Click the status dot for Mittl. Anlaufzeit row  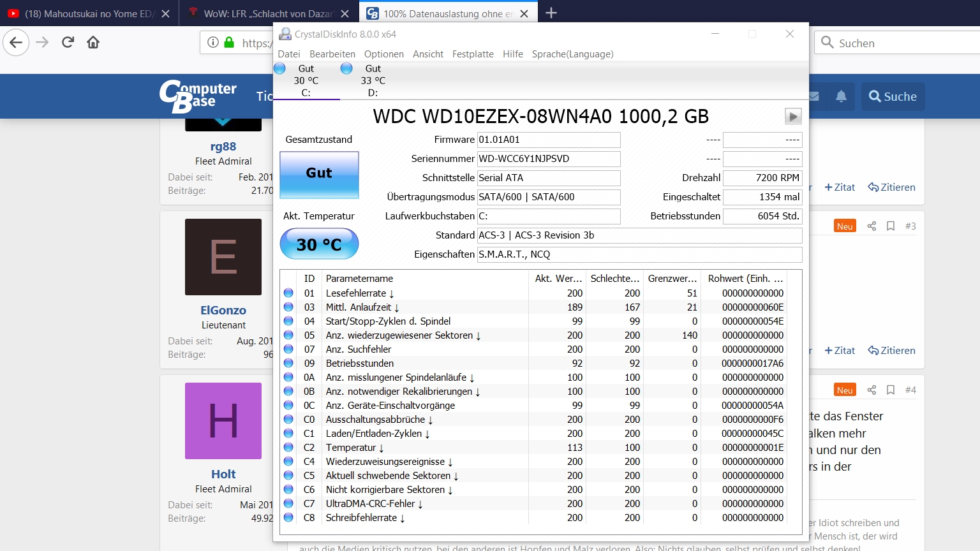click(288, 307)
